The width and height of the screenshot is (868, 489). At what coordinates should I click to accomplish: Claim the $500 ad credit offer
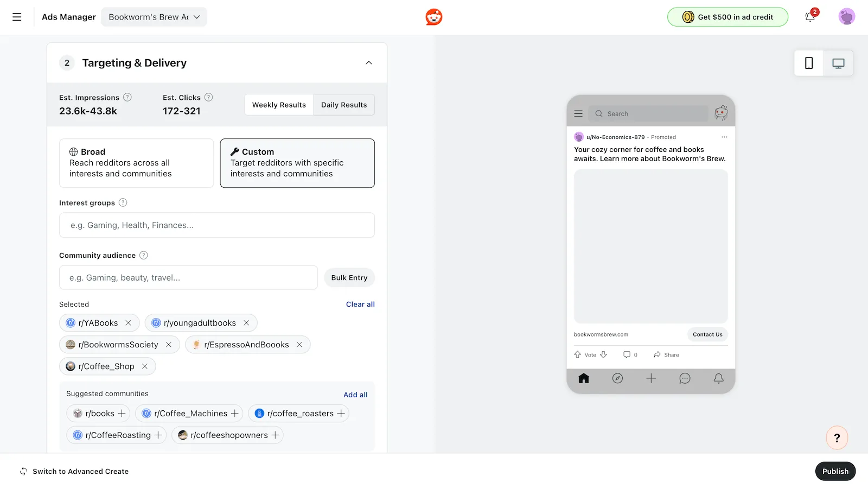(727, 17)
